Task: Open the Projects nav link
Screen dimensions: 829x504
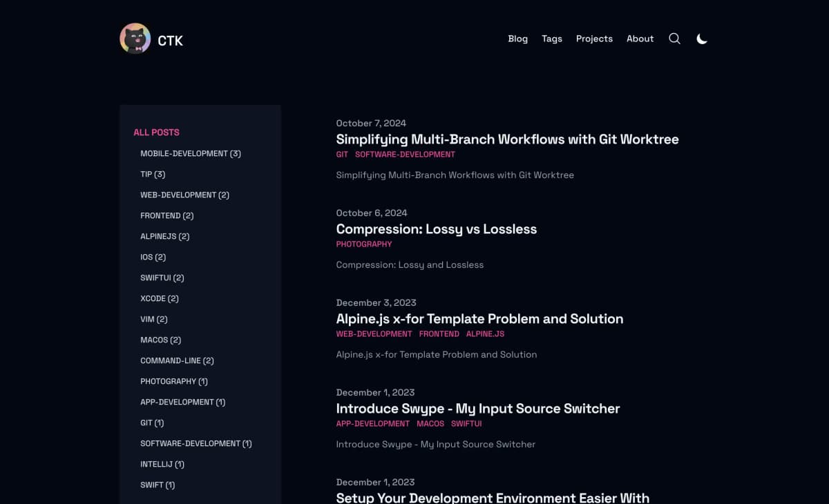Action: coord(594,39)
